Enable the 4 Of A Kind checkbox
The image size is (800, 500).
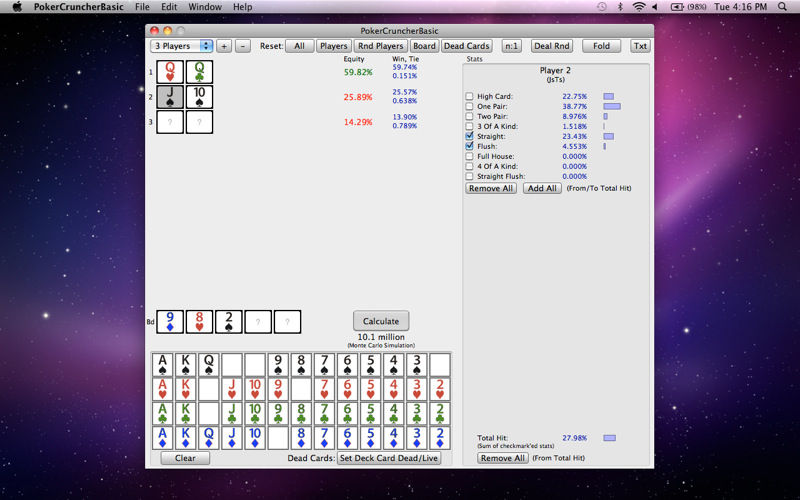point(469,166)
